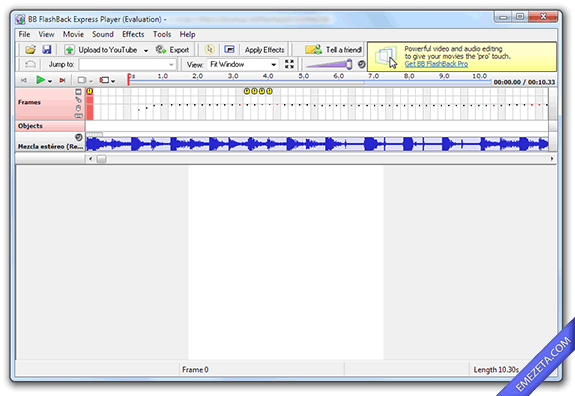Click the picture-in-picture window icon

click(x=229, y=50)
